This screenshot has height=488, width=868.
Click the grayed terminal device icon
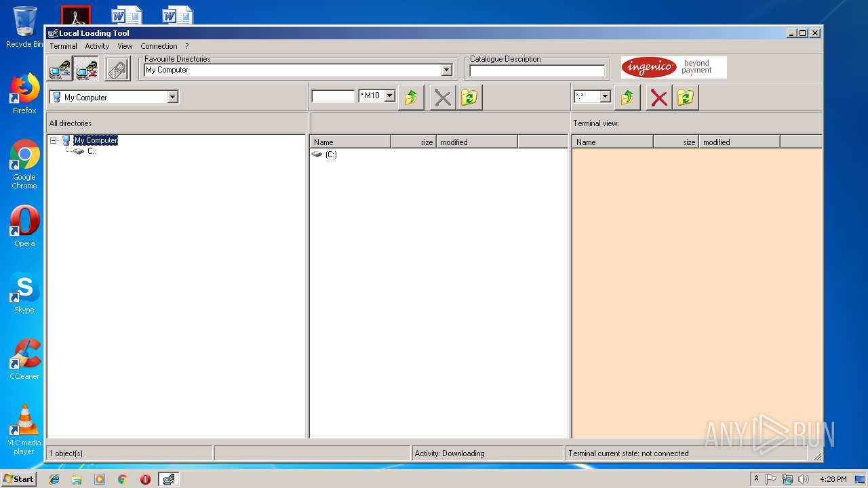pyautogui.click(x=117, y=69)
